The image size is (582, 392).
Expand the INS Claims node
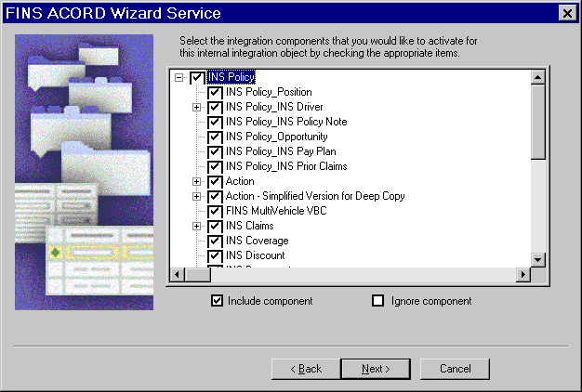197,226
